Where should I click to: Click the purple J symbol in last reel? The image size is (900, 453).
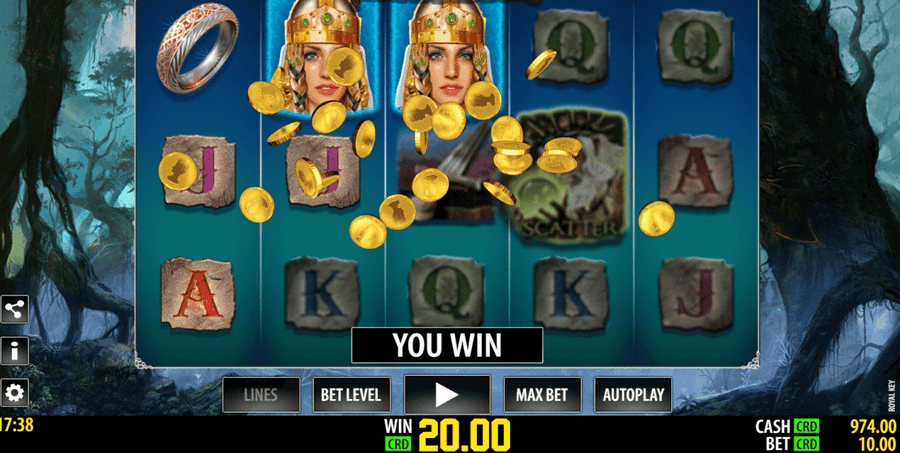point(696,293)
